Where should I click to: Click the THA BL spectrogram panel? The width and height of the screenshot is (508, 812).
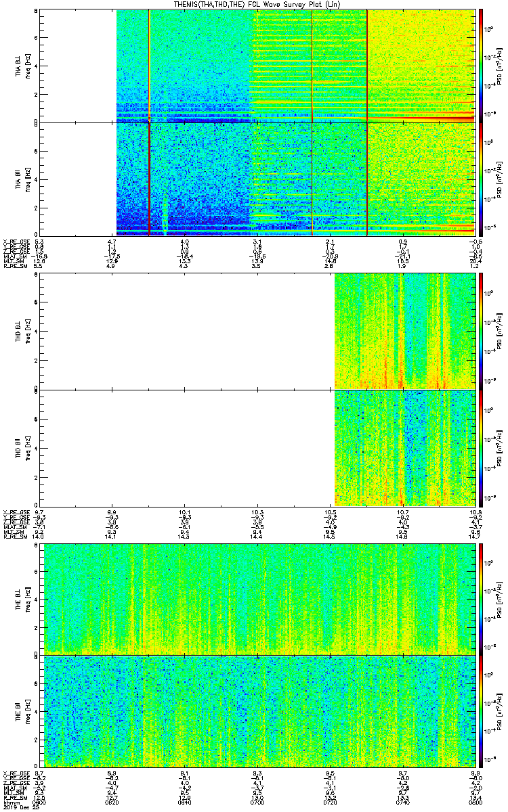click(257, 66)
